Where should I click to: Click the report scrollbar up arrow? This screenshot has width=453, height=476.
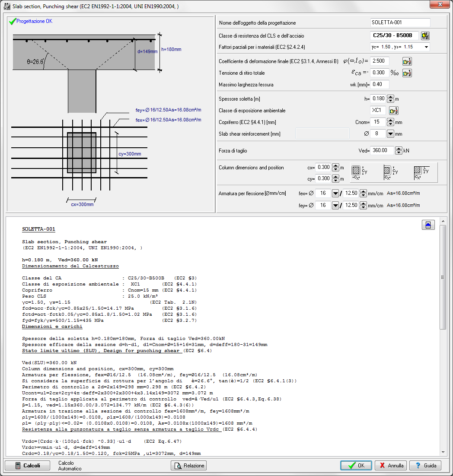(443, 221)
